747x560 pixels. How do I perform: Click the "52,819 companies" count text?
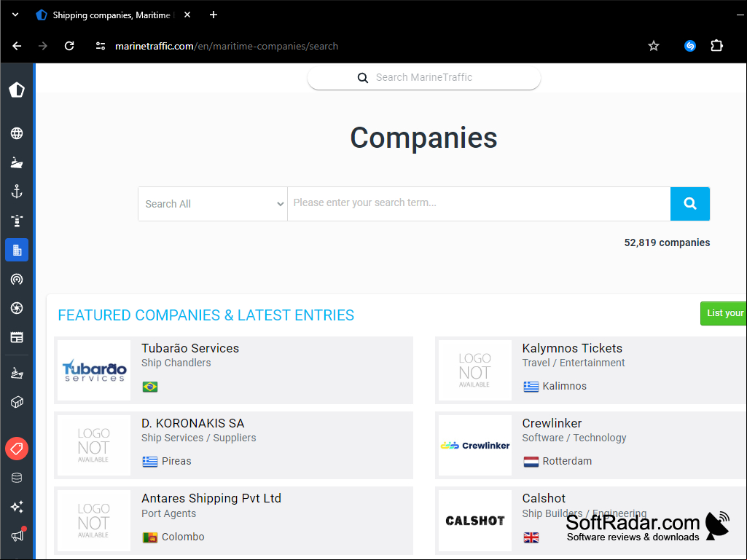[667, 242]
